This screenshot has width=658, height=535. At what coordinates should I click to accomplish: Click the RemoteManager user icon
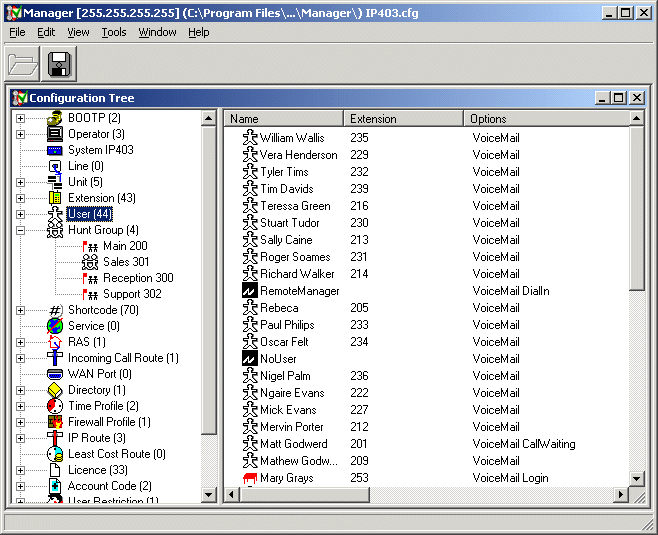pyautogui.click(x=250, y=291)
